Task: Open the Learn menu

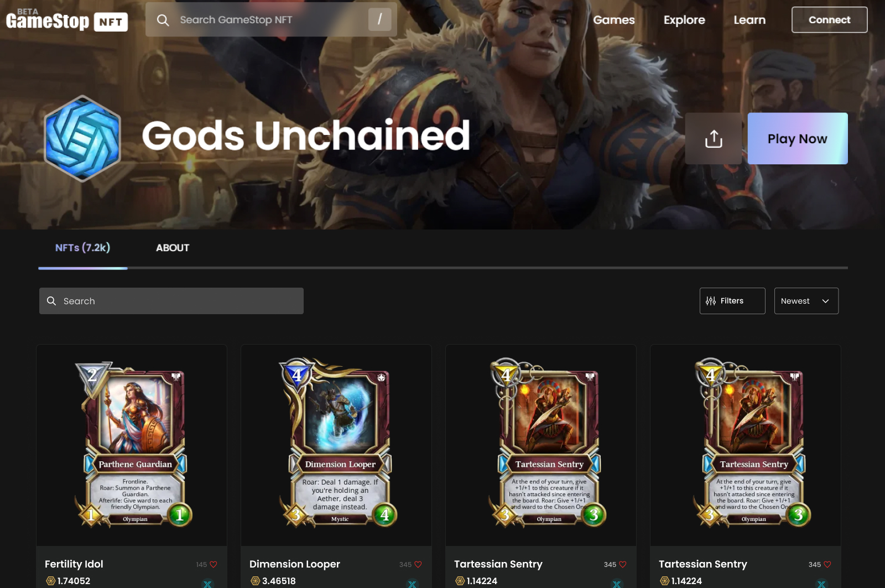Action: point(749,20)
